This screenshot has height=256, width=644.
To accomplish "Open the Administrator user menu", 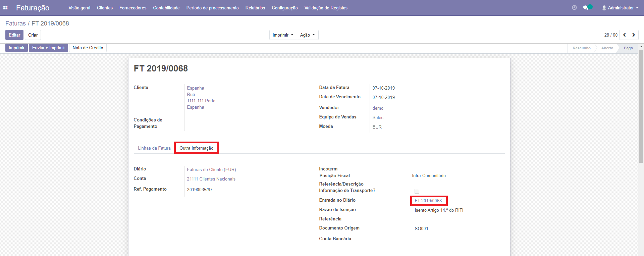I will point(620,8).
